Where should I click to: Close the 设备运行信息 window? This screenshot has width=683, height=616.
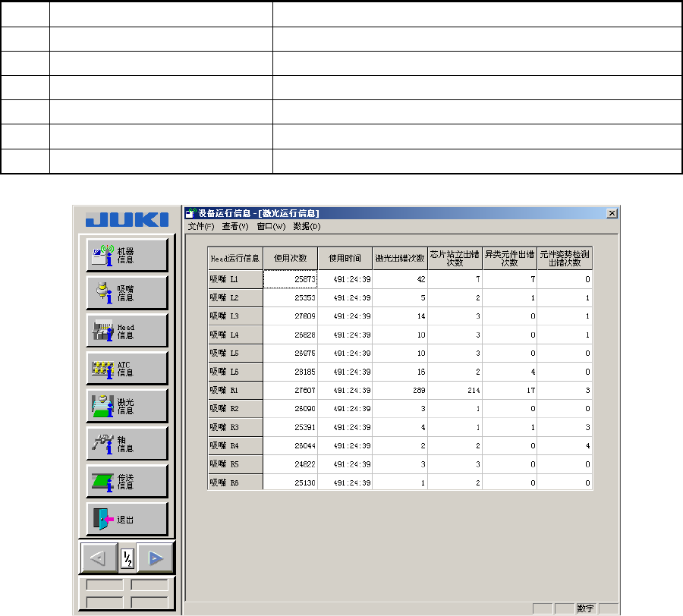[x=612, y=213]
